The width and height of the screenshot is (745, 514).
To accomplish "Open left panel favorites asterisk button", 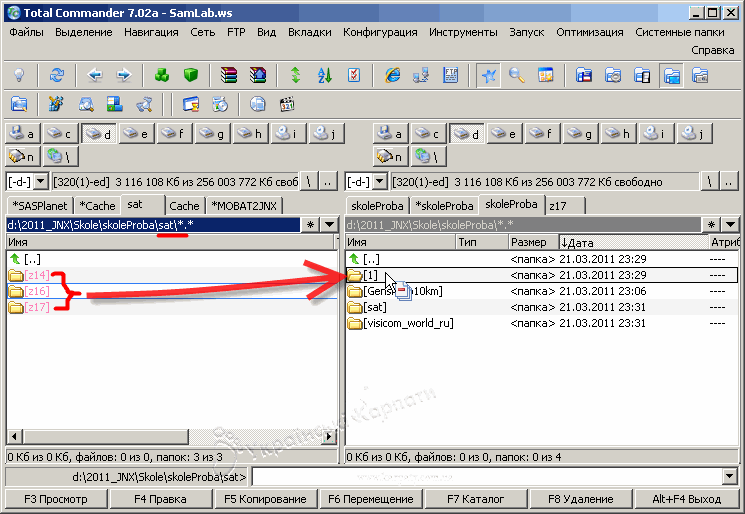I will pyautogui.click(x=310, y=224).
